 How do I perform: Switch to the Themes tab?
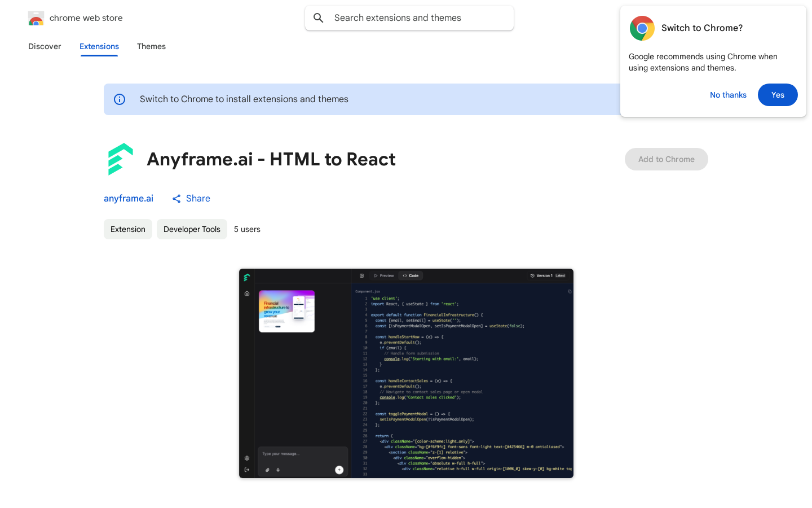(151, 46)
